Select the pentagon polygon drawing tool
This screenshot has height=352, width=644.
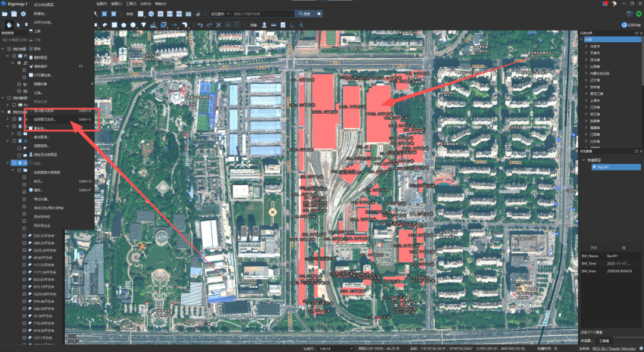123,25
